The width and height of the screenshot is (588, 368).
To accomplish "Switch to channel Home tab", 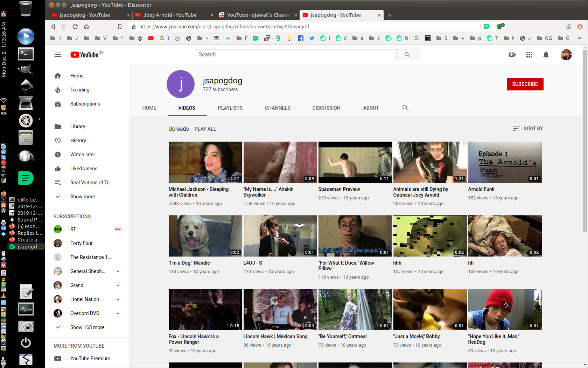I will (149, 108).
